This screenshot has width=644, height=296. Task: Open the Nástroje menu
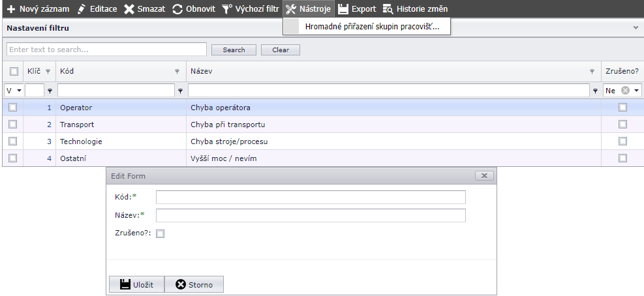pyautogui.click(x=309, y=9)
